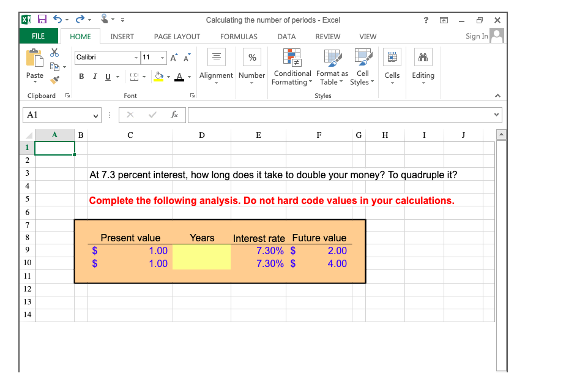Click the vertical scrollbar up arrow
Image resolution: width=588 pixels, height=384 pixels.
pos(501,134)
